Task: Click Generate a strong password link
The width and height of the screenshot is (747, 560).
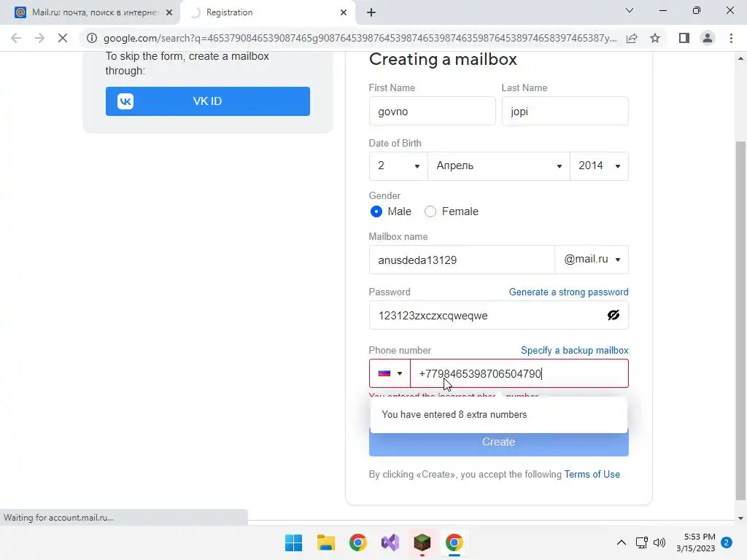Action: 569,292
